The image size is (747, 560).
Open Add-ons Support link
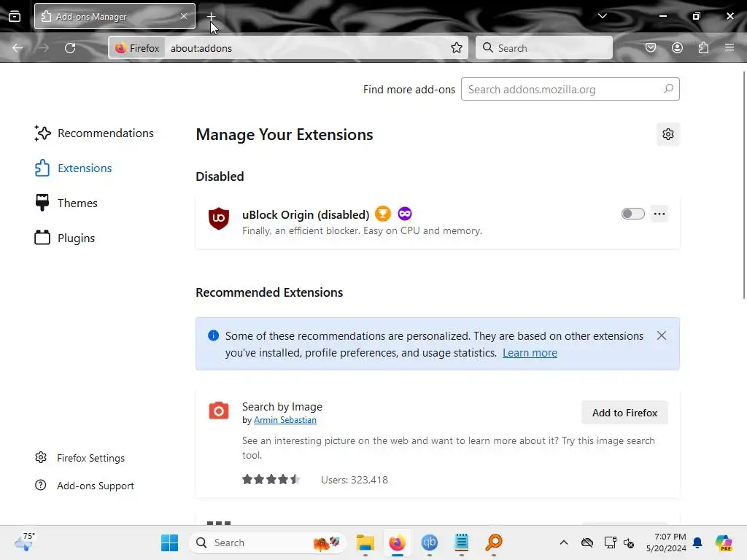click(85, 486)
